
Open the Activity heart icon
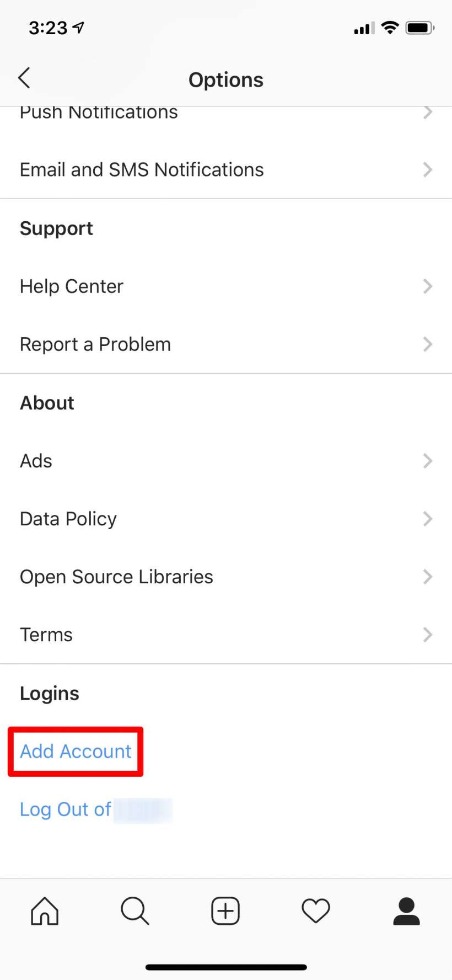point(316,911)
